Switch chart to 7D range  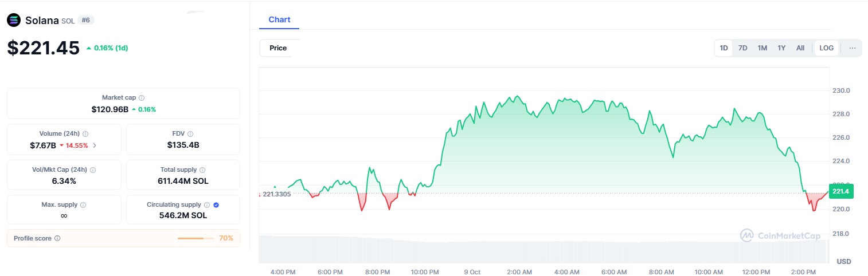tap(742, 48)
